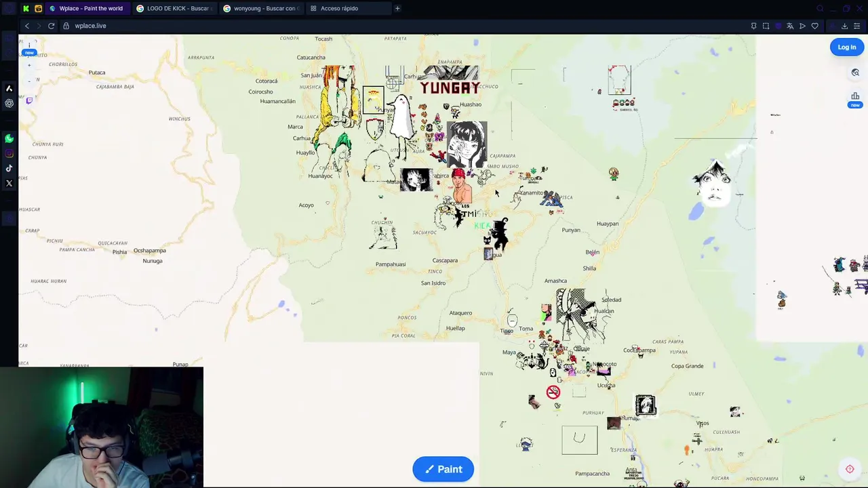Open the easy setup menu icon
Viewport: 868px width, 488px height.
click(x=857, y=26)
